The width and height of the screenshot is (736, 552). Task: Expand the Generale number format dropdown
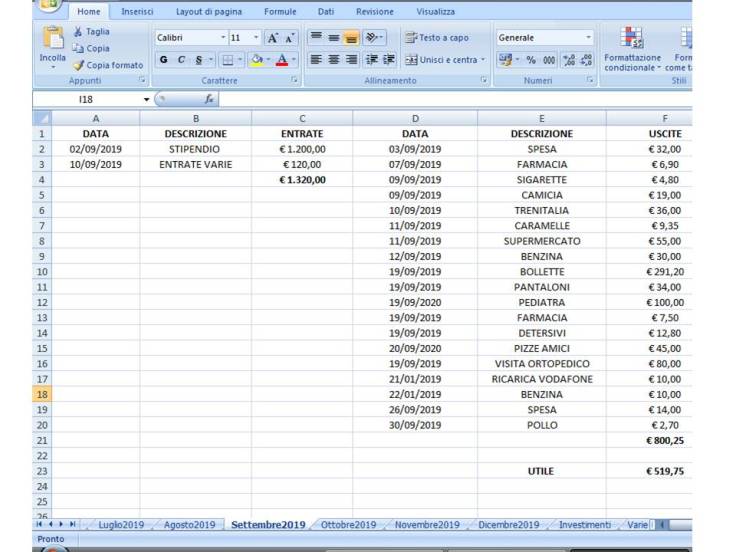click(588, 38)
